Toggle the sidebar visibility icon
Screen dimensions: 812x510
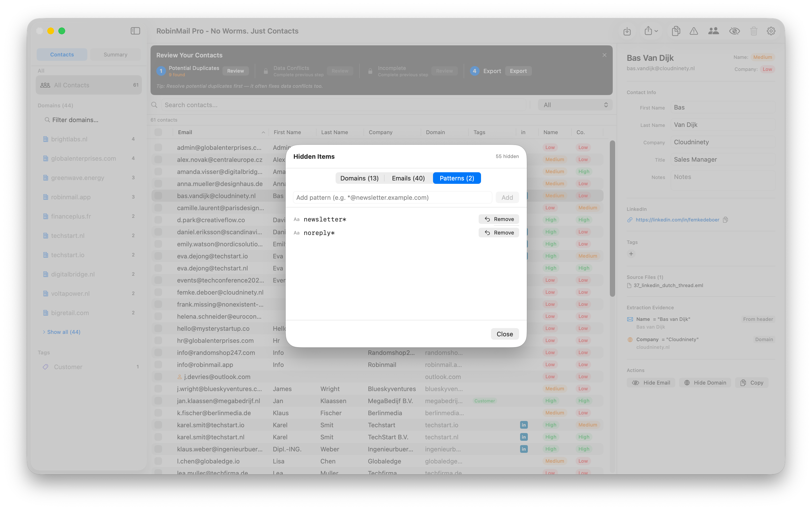pos(135,31)
